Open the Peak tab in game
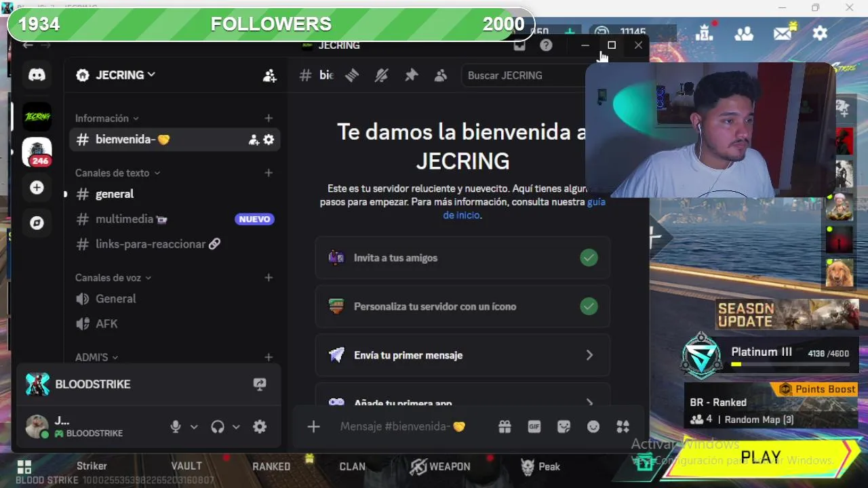This screenshot has height=488, width=868. click(x=540, y=466)
